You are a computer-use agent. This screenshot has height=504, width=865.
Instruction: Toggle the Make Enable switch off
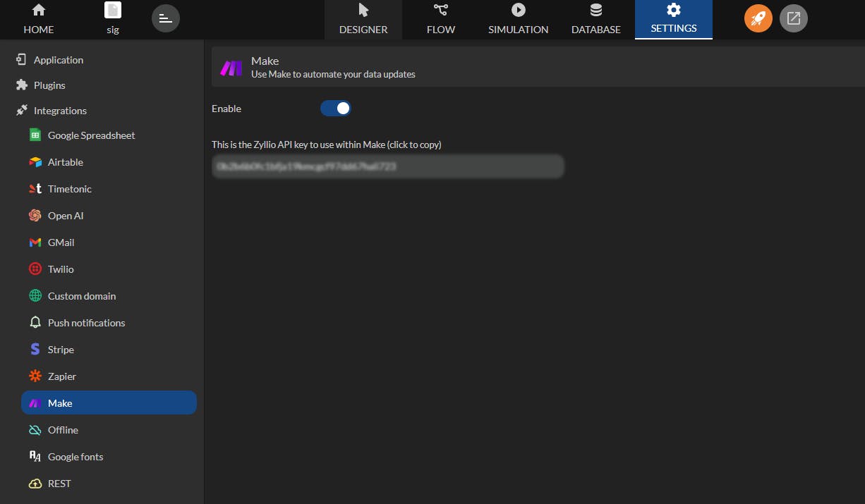tap(336, 109)
